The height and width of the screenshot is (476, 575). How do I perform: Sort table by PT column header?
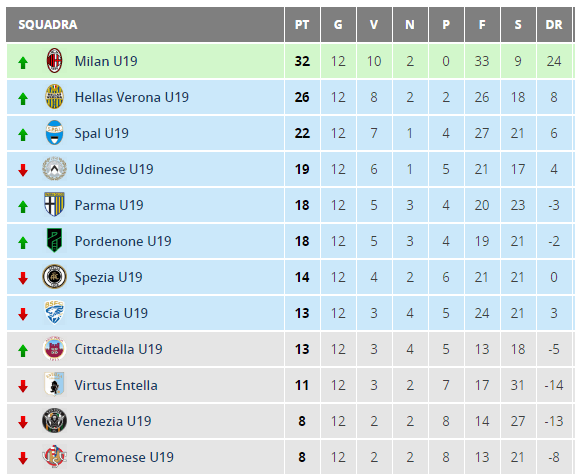pyautogui.click(x=302, y=25)
